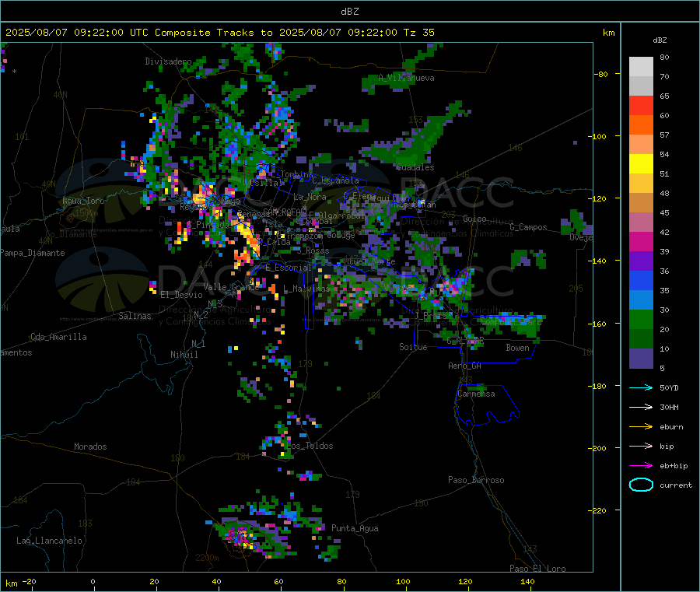This screenshot has height=592, width=700.
Task: Click the La_Nora map label
Action: pos(310,197)
